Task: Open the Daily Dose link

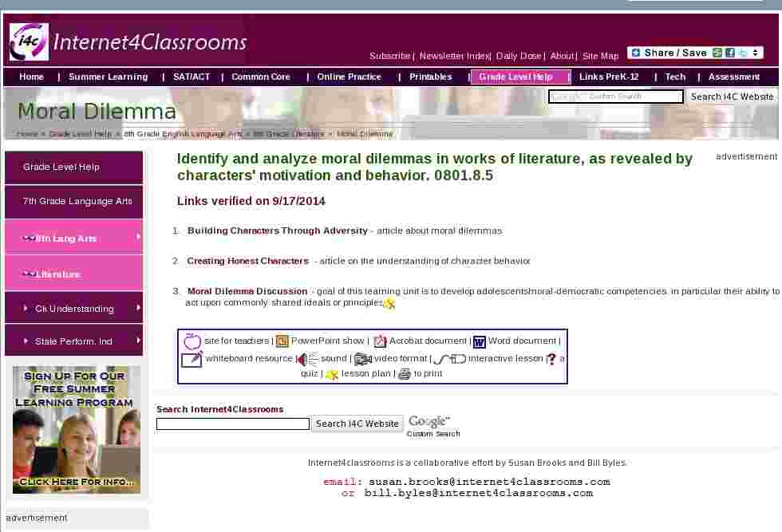Action: tap(519, 56)
